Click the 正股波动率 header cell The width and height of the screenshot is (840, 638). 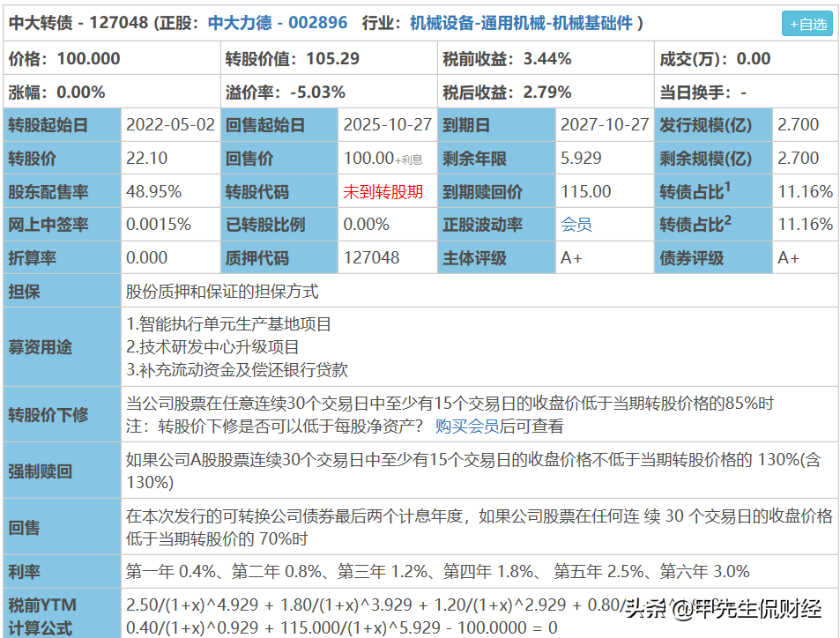[496, 225]
